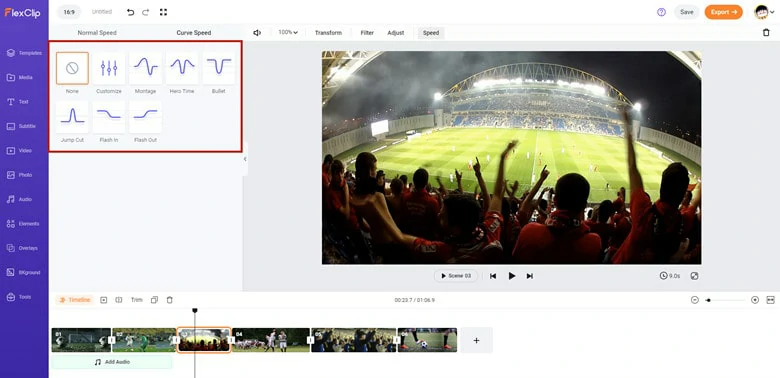Open the 100% volume dropdown
This screenshot has width=780, height=378.
tap(288, 32)
